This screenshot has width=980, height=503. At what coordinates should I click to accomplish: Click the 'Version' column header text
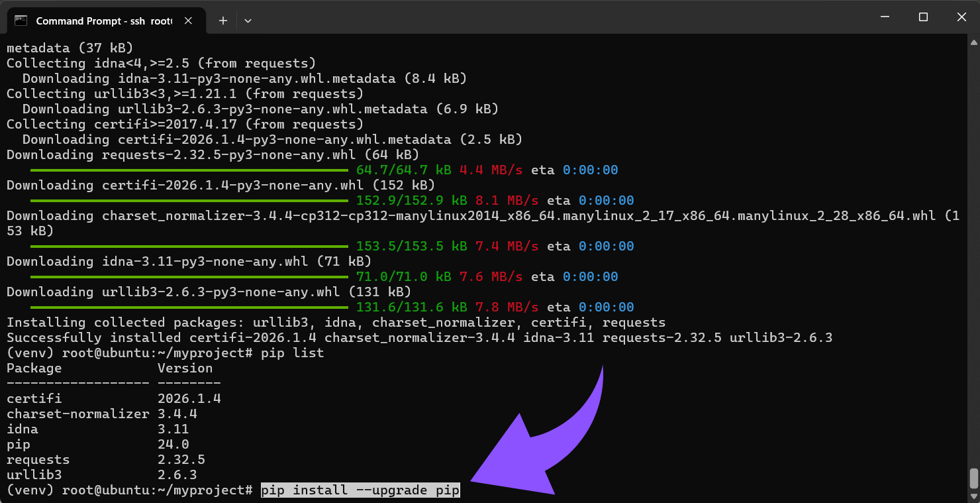[185, 368]
